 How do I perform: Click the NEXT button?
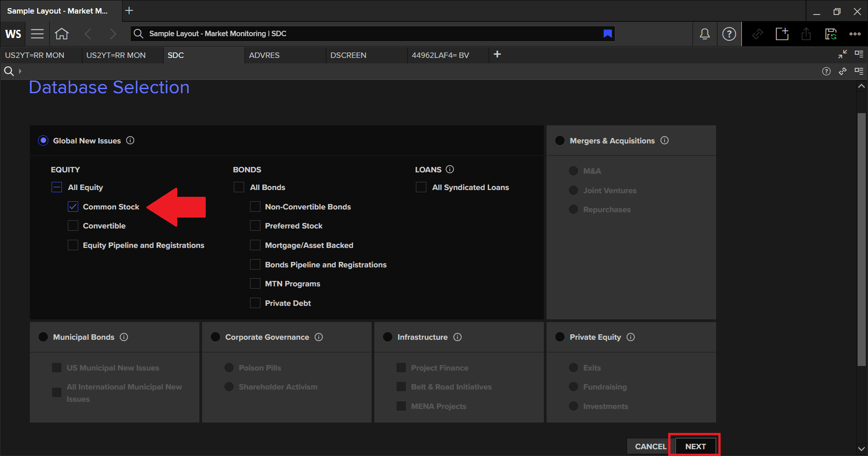pos(695,446)
